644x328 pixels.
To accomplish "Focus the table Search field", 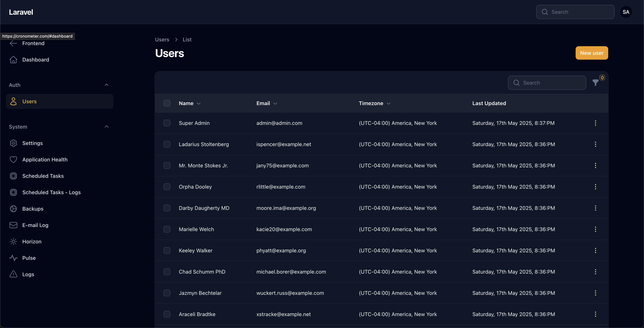I will tap(547, 83).
